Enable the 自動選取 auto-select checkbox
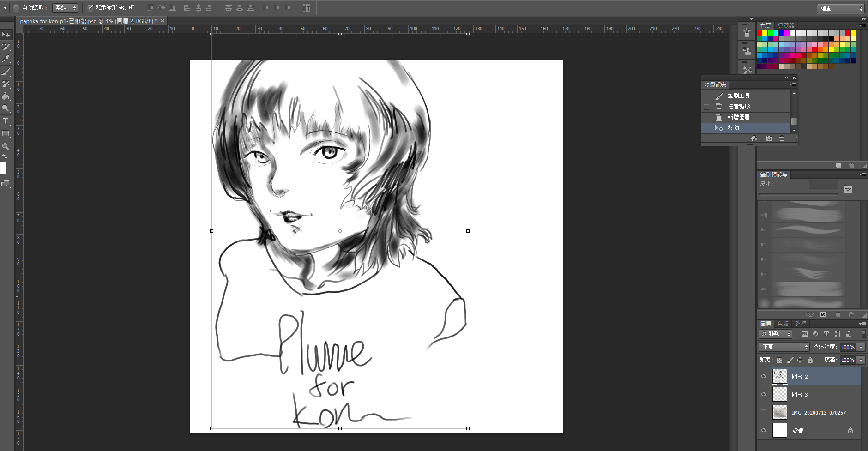The image size is (868, 451). (16, 8)
